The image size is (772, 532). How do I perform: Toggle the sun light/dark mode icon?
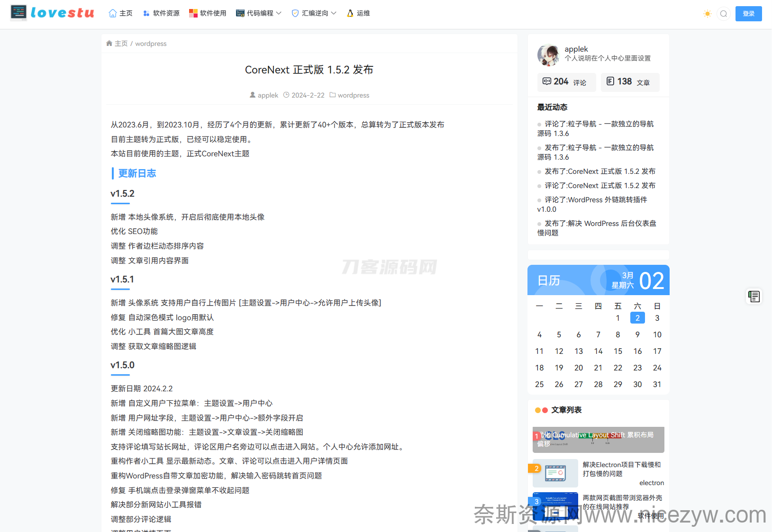[708, 14]
